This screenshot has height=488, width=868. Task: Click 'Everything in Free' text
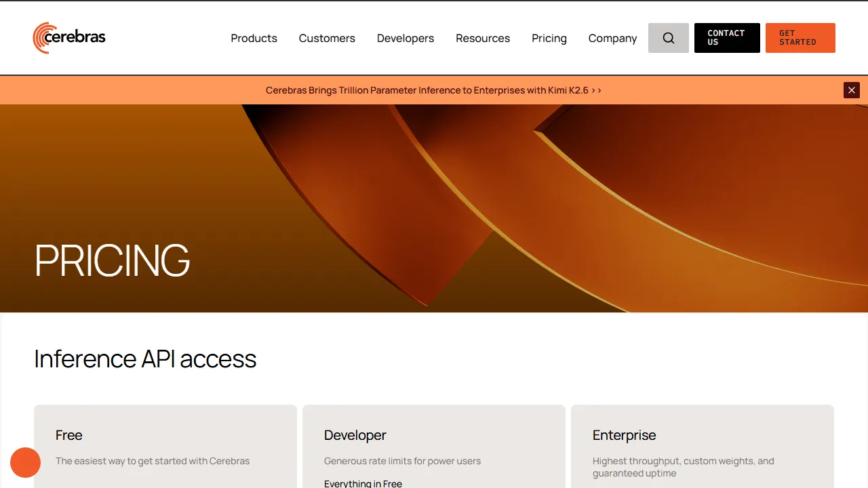[x=363, y=483]
